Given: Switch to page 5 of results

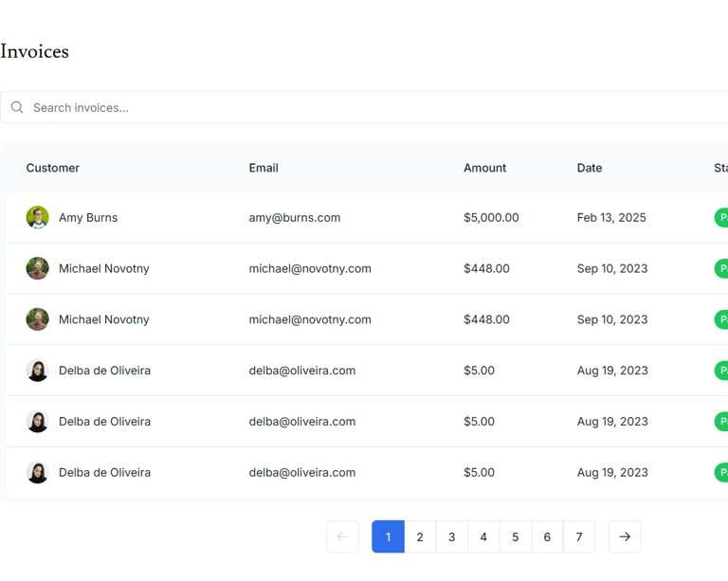Looking at the screenshot, I should [516, 536].
